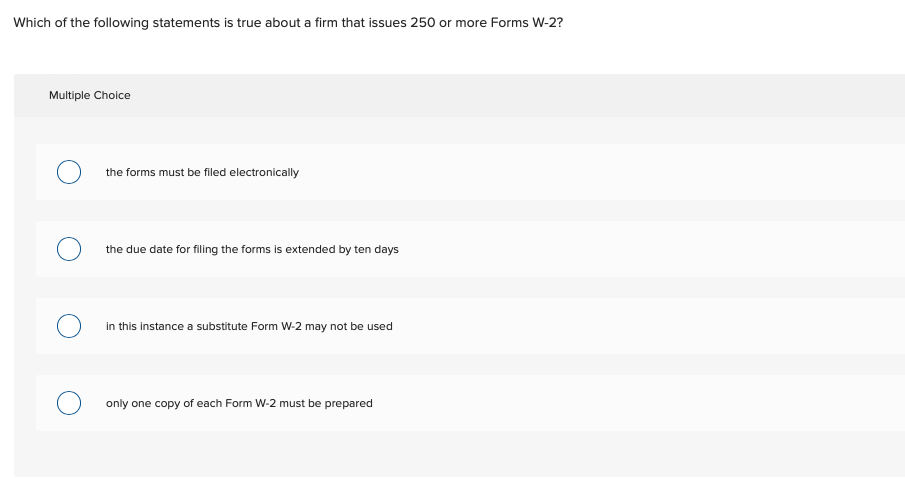Select the radio button for filed electronically
905x478 pixels.
tap(68, 172)
